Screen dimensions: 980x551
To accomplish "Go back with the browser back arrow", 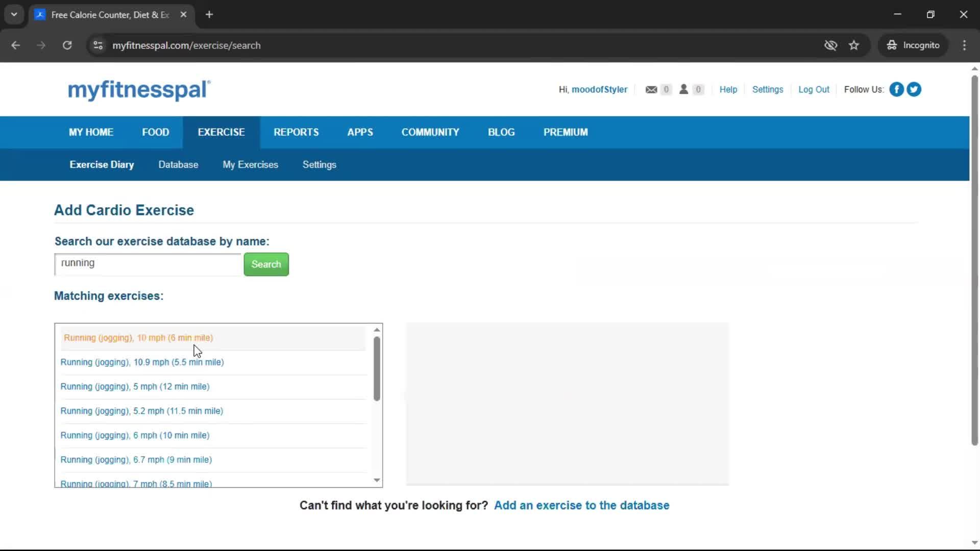I will (16, 45).
